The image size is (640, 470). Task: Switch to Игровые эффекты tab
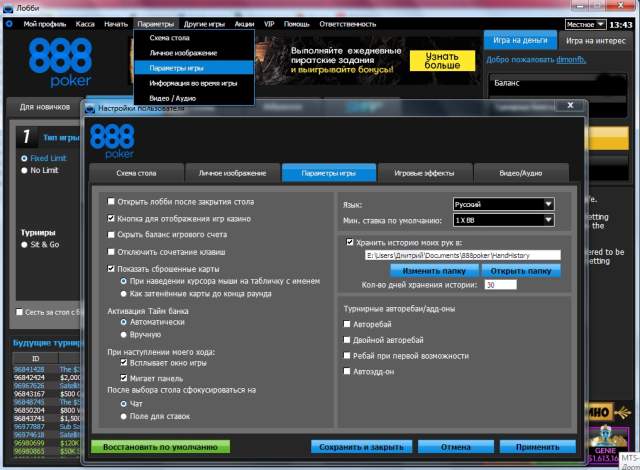[424, 173]
